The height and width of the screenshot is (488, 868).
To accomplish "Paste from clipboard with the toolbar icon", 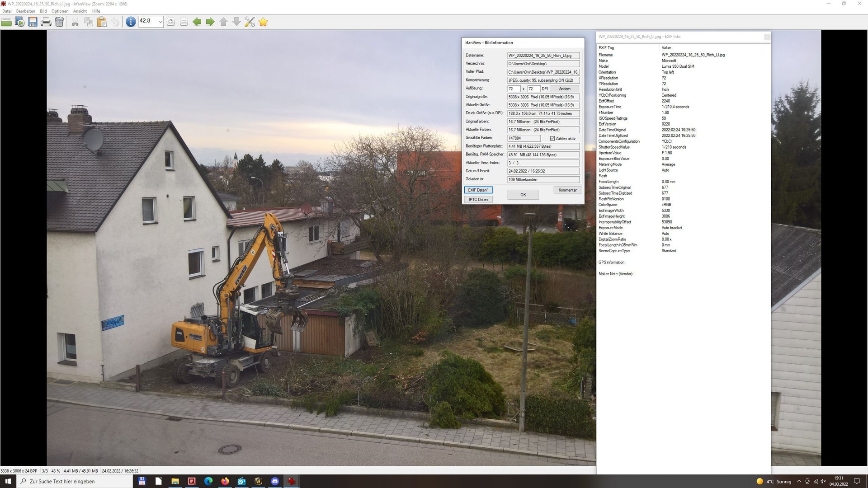I will (102, 22).
